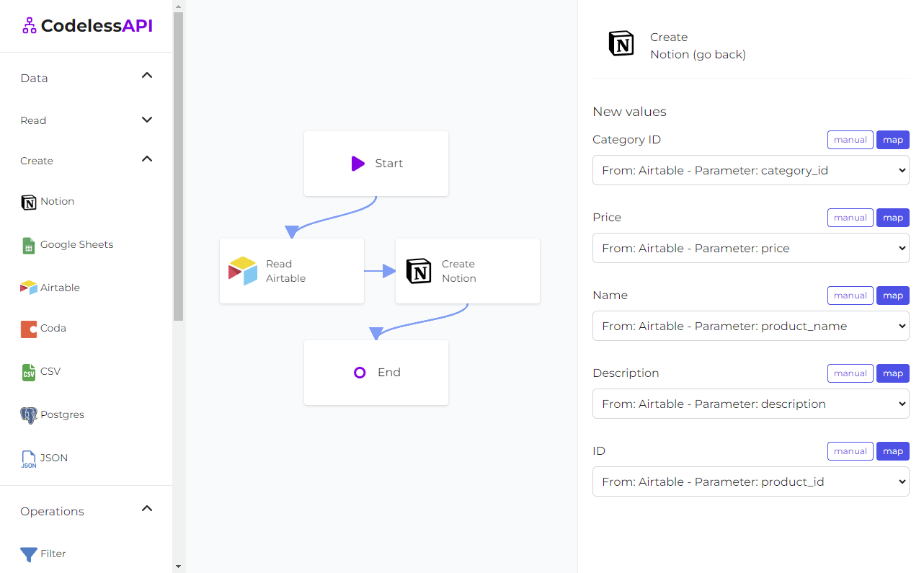Collapse the Operations section chevron
The width and height of the screenshot is (924, 573).
pos(147,508)
